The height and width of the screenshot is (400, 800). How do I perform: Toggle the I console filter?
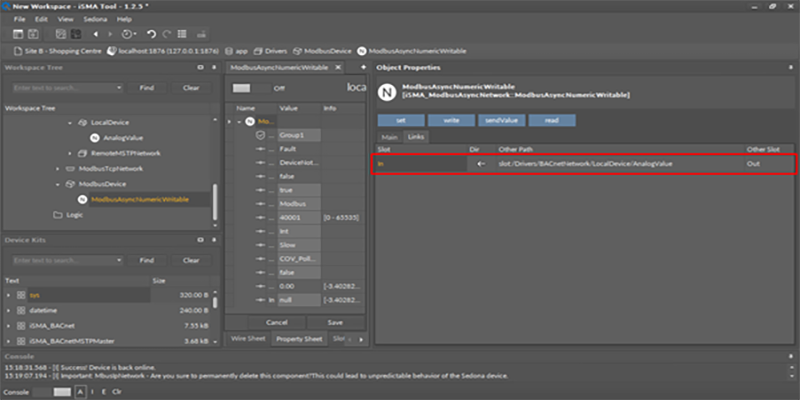(x=93, y=392)
